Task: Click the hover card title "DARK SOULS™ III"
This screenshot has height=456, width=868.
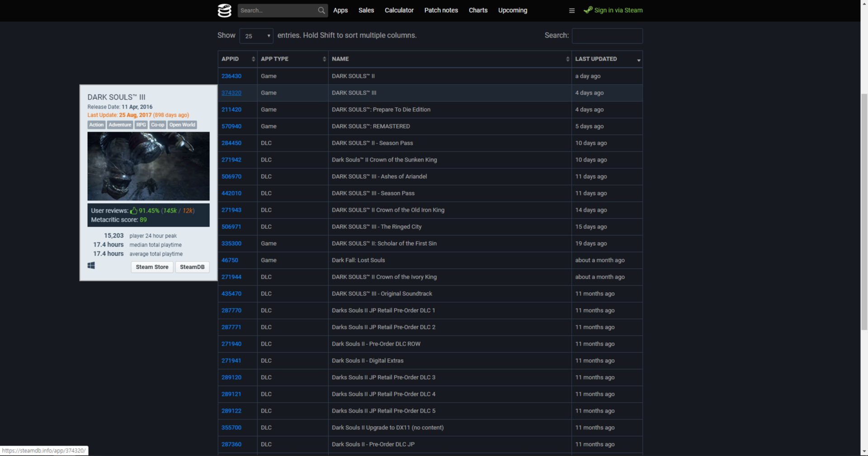Action: point(116,97)
